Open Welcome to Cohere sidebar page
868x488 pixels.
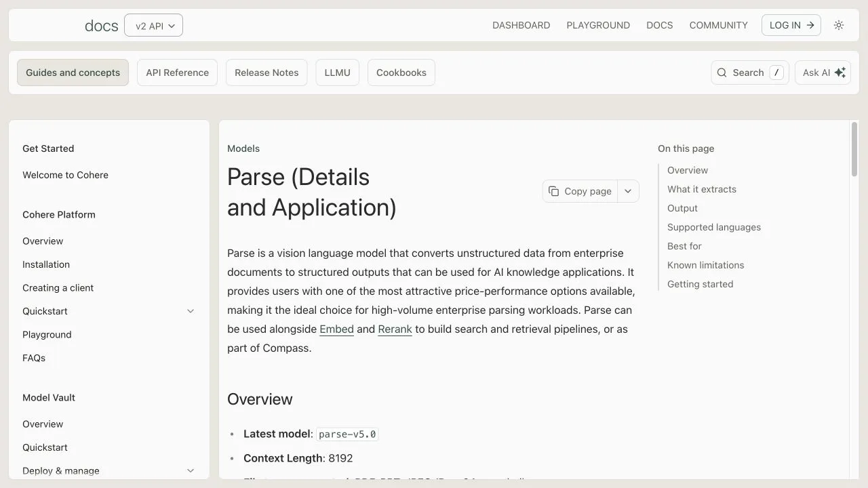pyautogui.click(x=65, y=175)
